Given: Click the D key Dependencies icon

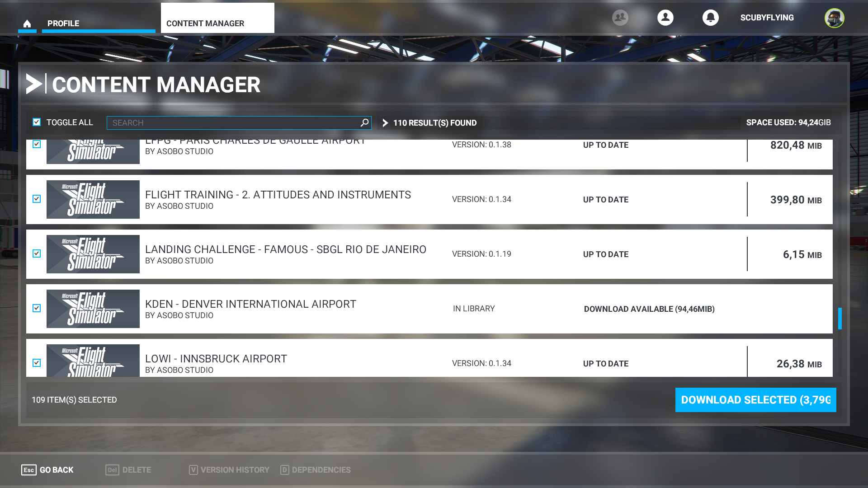Looking at the screenshot, I should [285, 470].
